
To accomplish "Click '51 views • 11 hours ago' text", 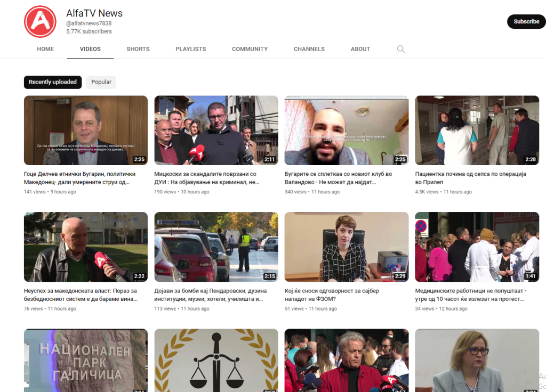I will (x=311, y=308).
